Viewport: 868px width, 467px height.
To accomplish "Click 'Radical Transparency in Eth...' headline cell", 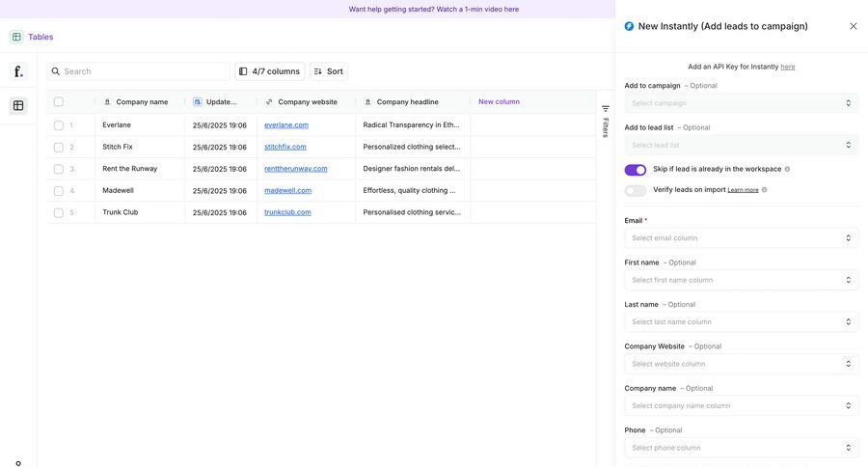I will pyautogui.click(x=413, y=125).
